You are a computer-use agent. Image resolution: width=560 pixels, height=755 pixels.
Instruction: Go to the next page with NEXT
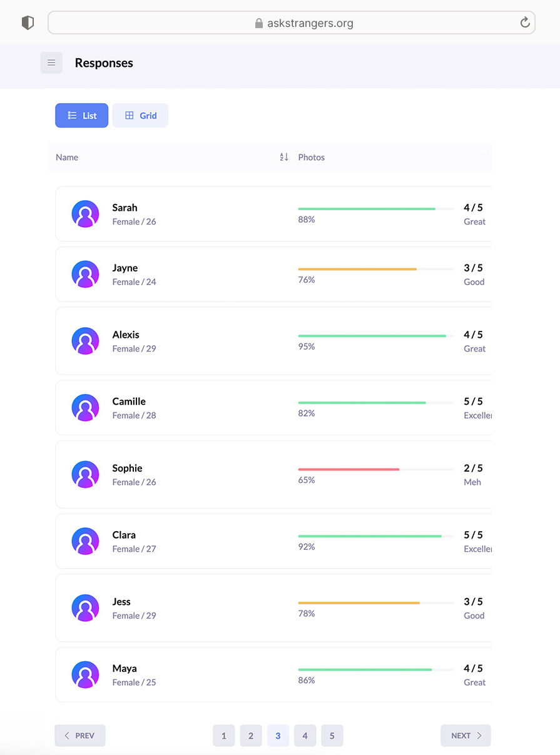(x=466, y=736)
